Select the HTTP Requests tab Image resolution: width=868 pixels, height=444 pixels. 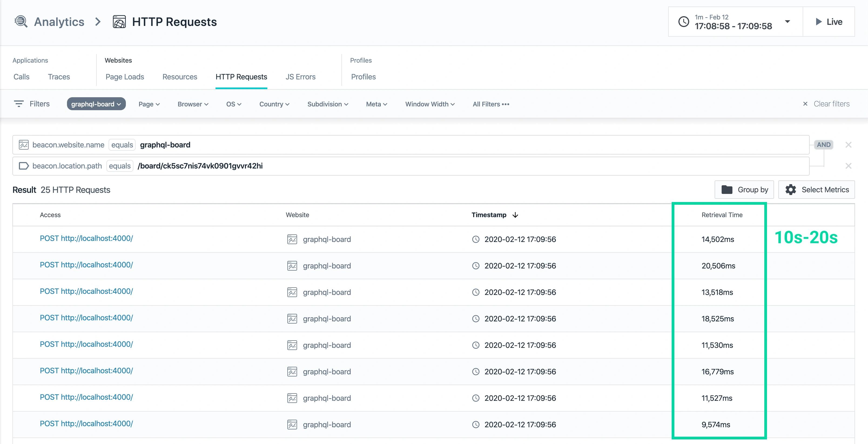pyautogui.click(x=241, y=77)
